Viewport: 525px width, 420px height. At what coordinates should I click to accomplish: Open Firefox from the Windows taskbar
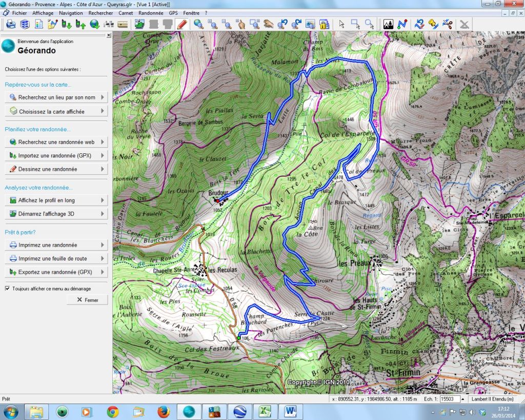click(164, 411)
